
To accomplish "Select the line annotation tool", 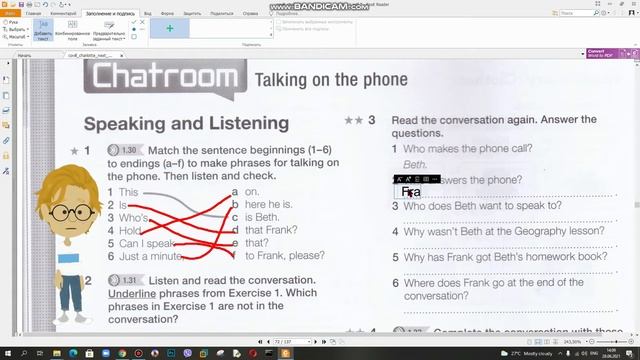I will tap(142, 29).
